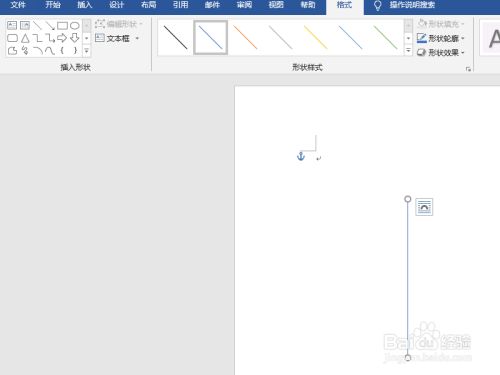The height and width of the screenshot is (375, 500).
Task: Select the scribble shape tool
Action: coord(25,51)
